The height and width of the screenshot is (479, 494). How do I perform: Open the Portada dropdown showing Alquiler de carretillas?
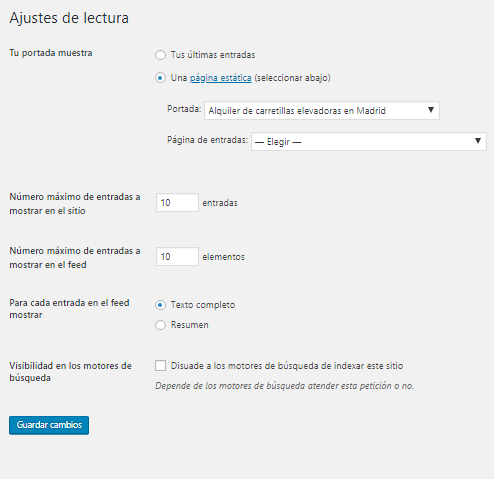coord(322,110)
